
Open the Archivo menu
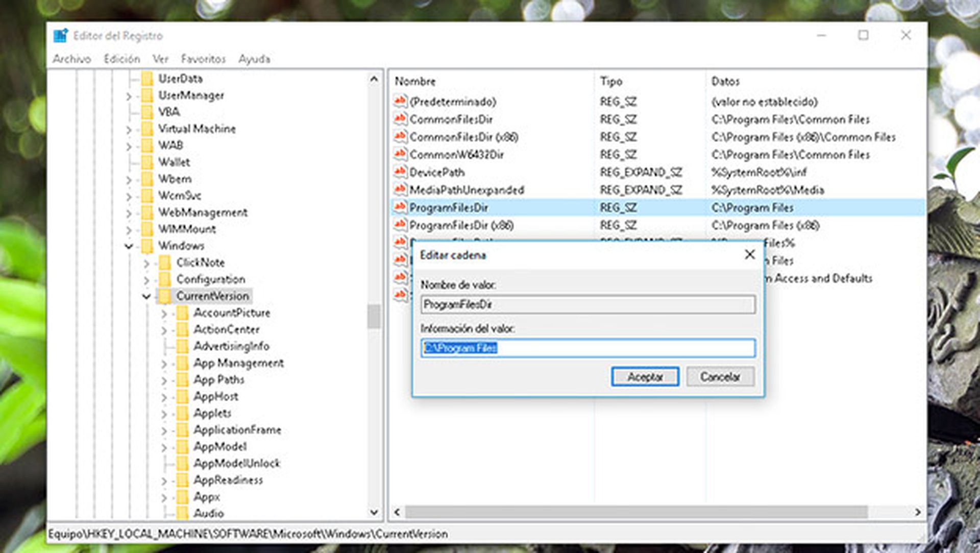[x=71, y=59]
